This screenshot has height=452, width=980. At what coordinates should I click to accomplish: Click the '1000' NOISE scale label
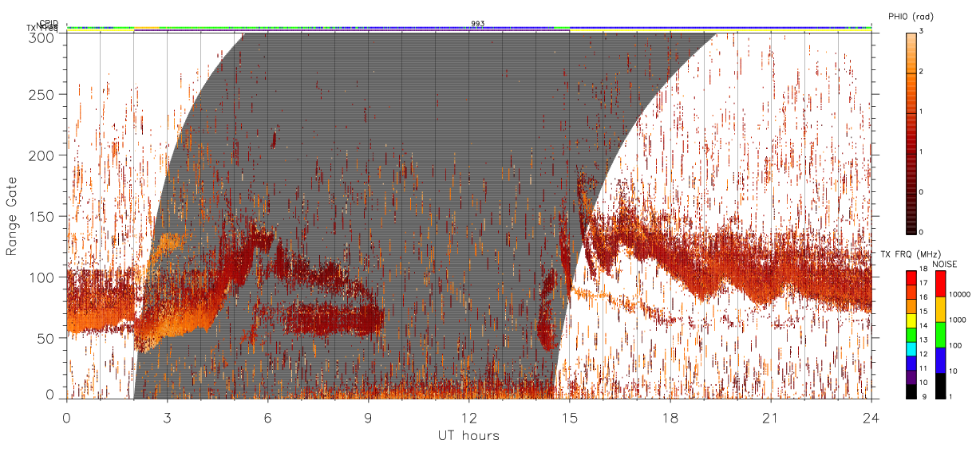pos(958,319)
